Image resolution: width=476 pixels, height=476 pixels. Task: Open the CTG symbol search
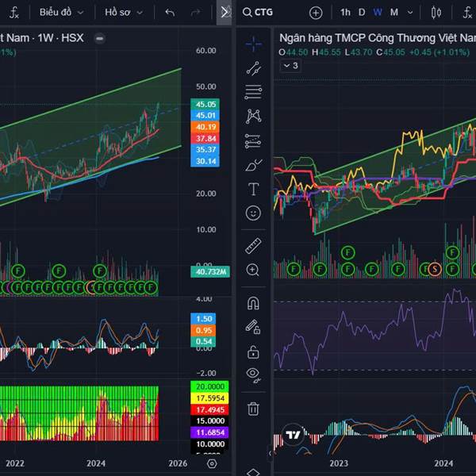pos(258,13)
